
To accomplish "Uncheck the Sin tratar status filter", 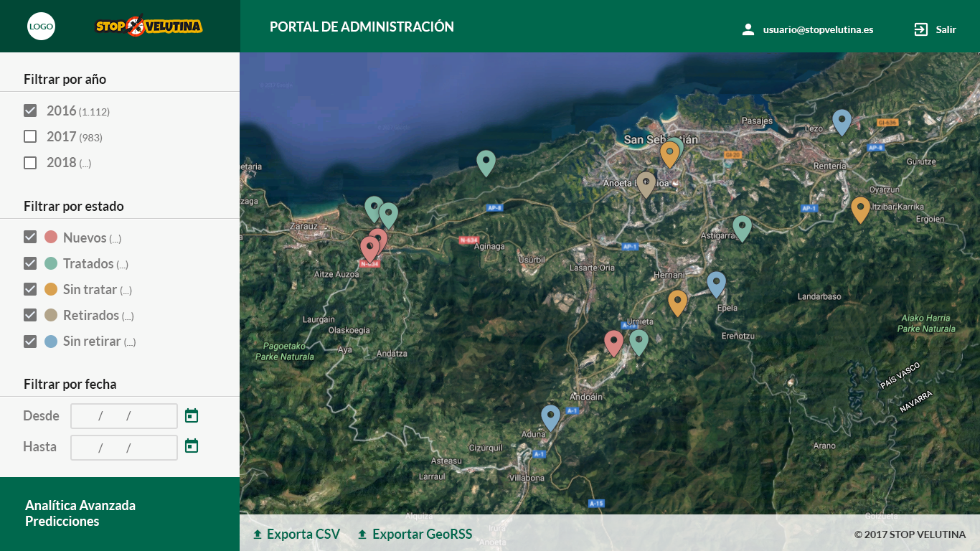I will coord(30,289).
